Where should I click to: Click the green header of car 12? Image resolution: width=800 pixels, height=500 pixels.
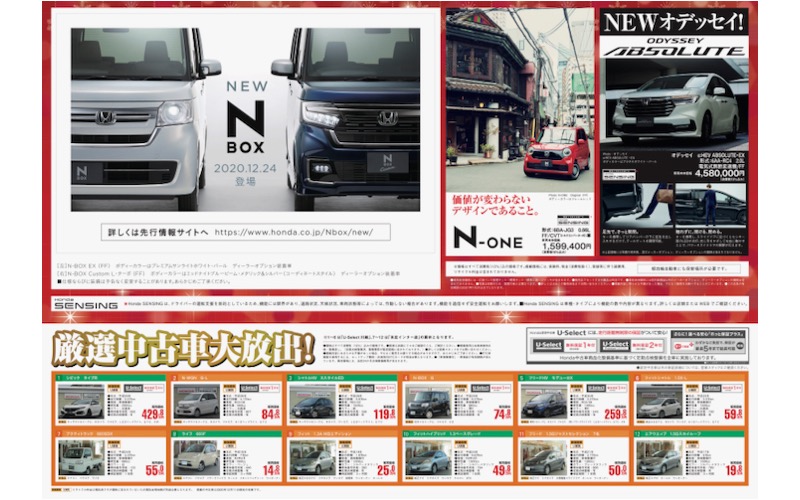click(x=689, y=434)
